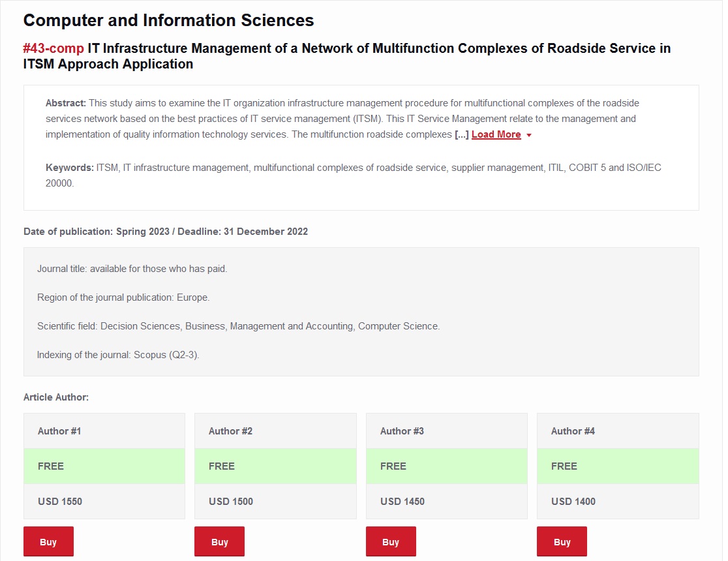Click the green FREE cell under Author #1
Viewport: 728px width, 561px height.
tap(104, 466)
